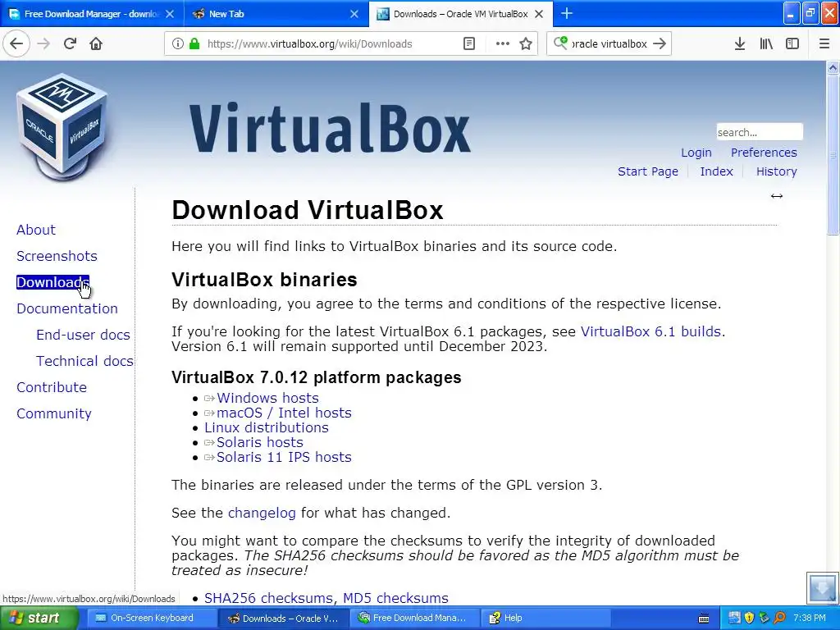Open About in sidebar
The height and width of the screenshot is (630, 840).
pos(36,230)
